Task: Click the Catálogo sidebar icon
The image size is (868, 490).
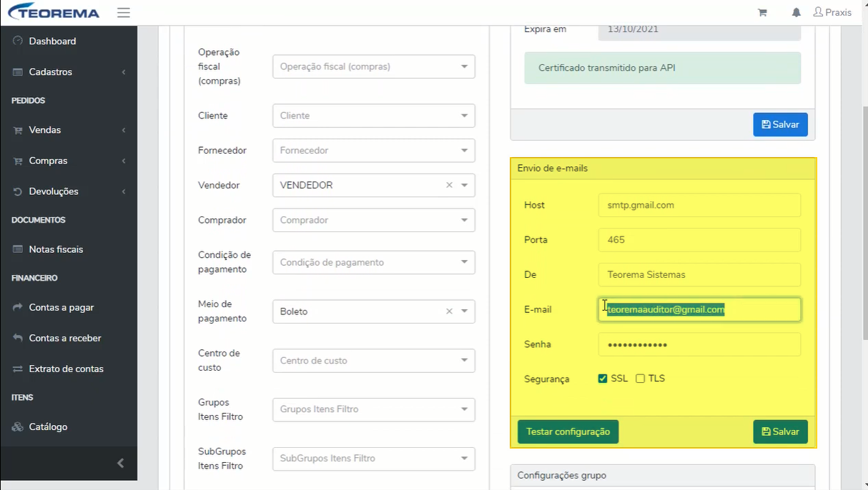Action: pos(18,427)
